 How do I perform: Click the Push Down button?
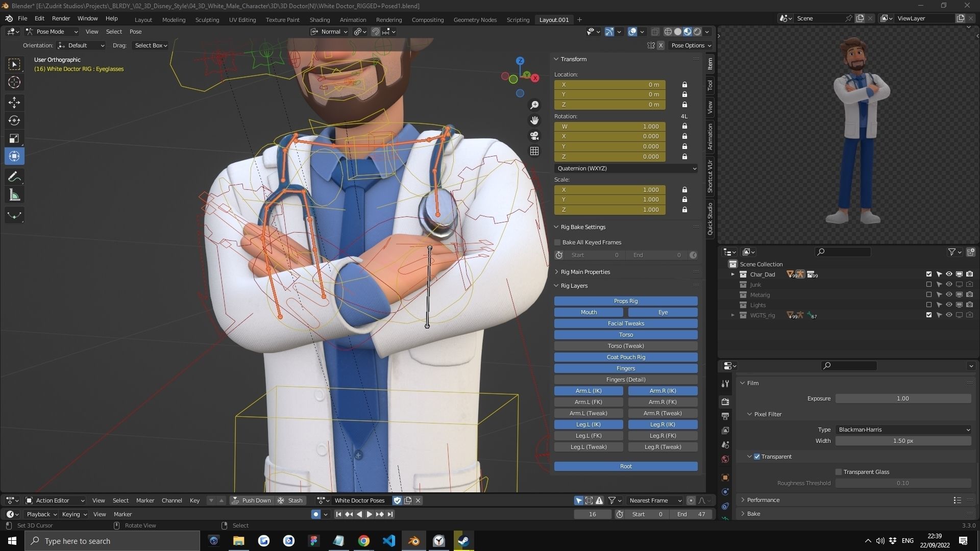[x=252, y=500]
